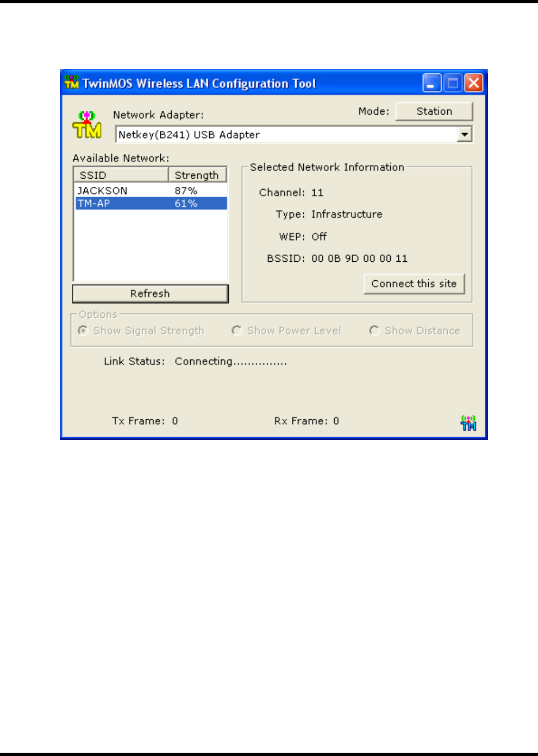Click the Connecting link status text
This screenshot has height=756, width=538.
pos(231,362)
